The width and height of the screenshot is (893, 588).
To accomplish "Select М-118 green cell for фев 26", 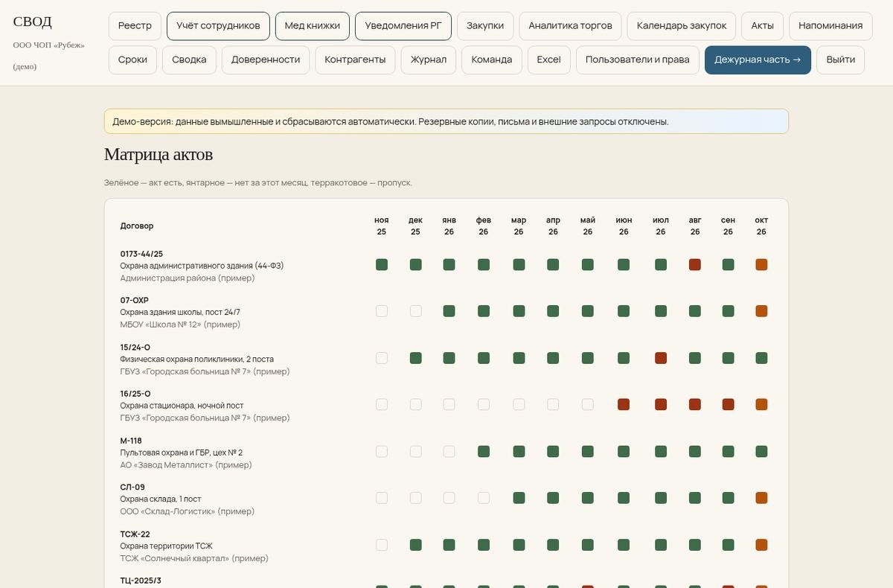I will pos(484,451).
